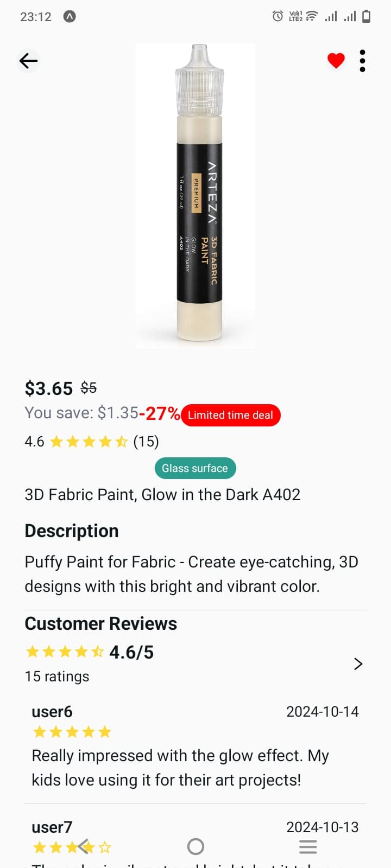This screenshot has height=868, width=391.
Task: Tap the Limited time deal badge
Action: click(230, 415)
